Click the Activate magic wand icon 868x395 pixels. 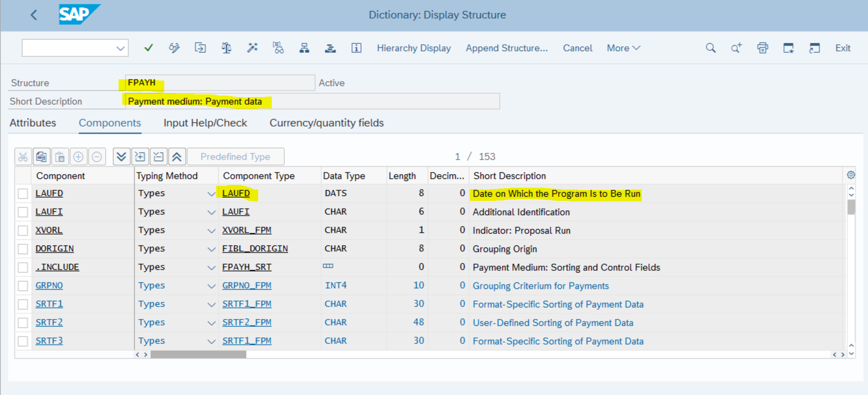(252, 48)
